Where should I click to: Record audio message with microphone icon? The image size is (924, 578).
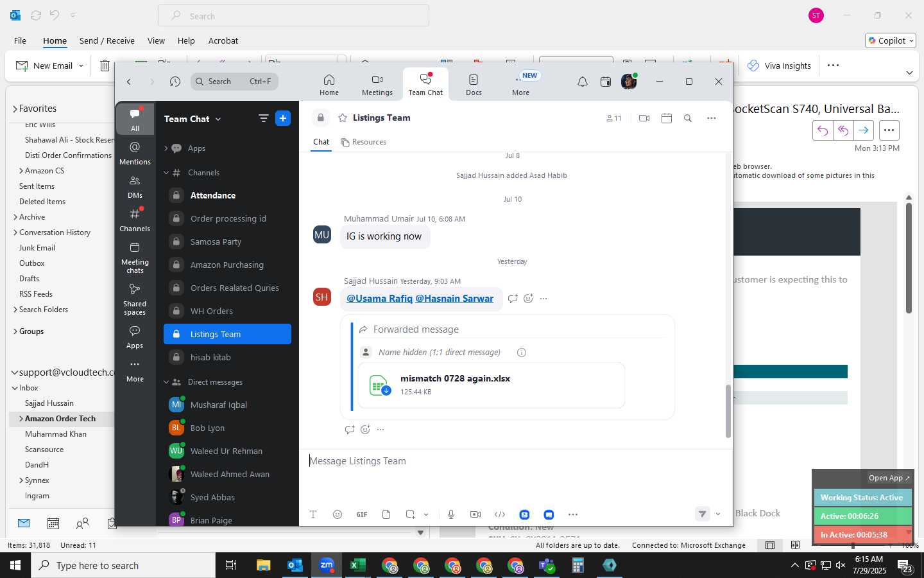pos(451,514)
